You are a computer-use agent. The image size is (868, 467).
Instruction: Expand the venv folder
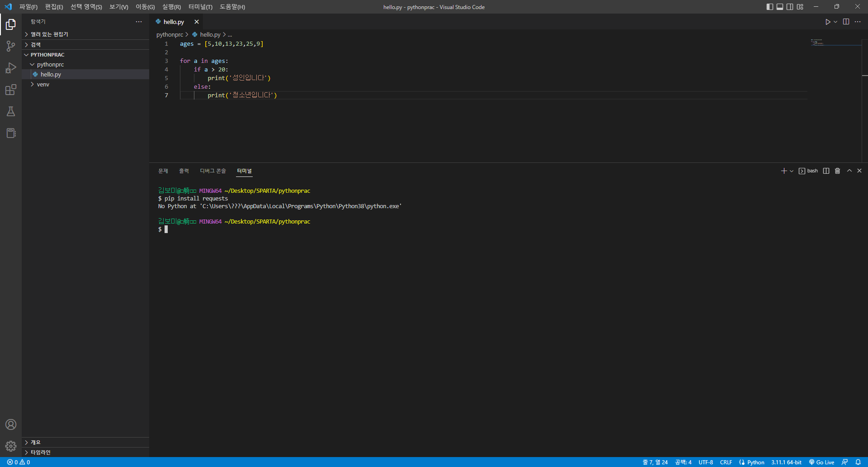(85, 85)
